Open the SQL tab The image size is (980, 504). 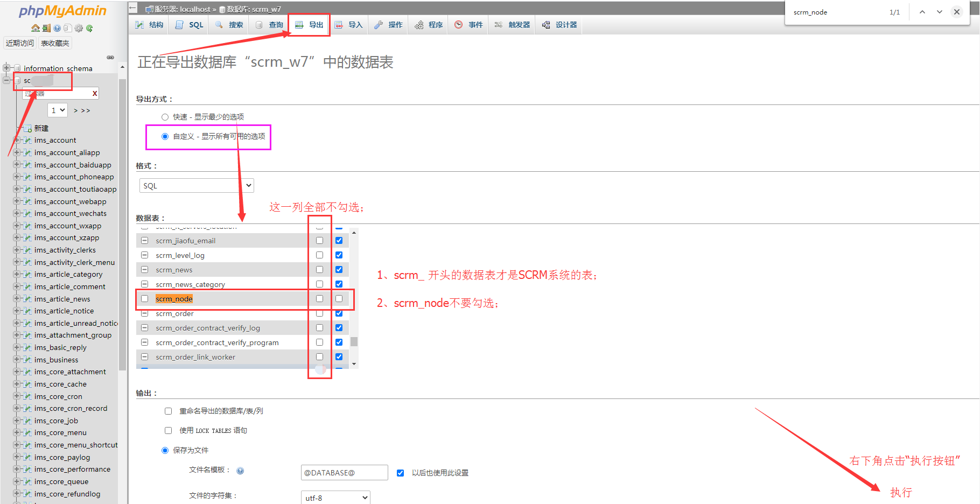pos(190,25)
